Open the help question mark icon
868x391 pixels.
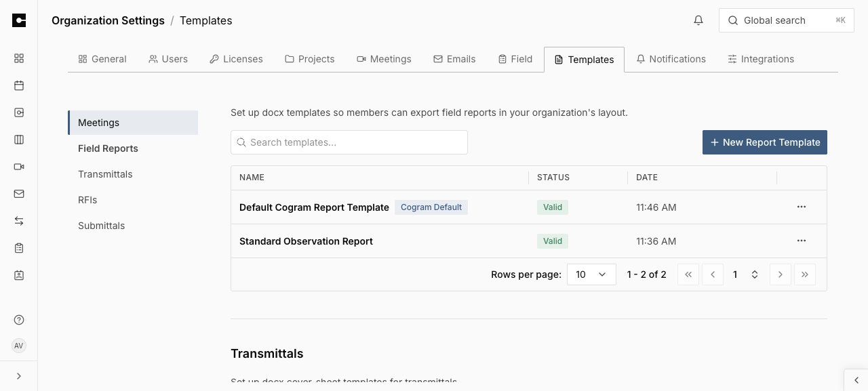pos(19,320)
